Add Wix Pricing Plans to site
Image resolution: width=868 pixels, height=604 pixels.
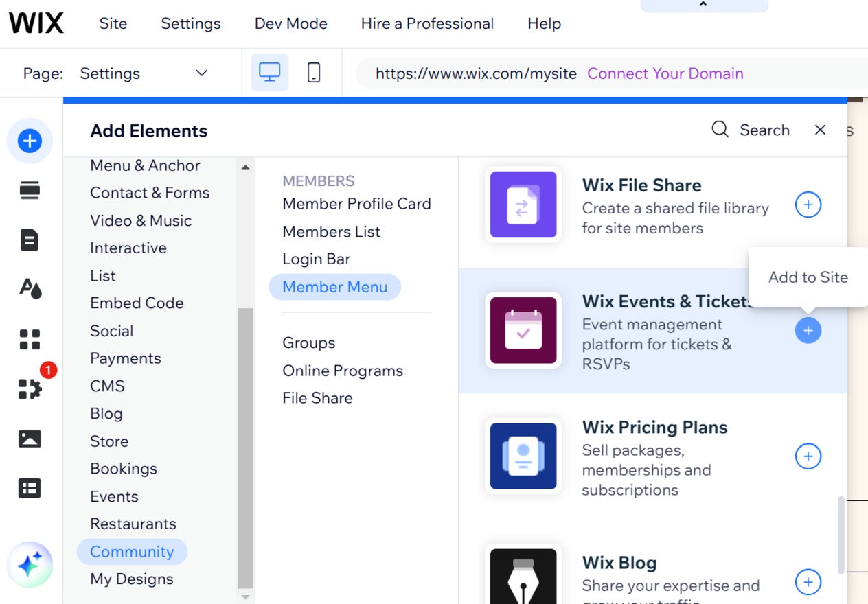click(808, 456)
